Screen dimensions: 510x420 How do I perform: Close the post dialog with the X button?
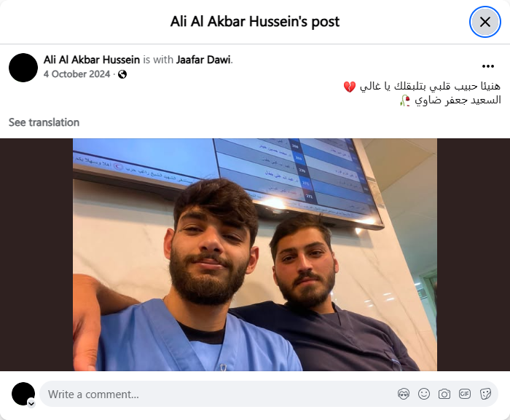pyautogui.click(x=485, y=22)
